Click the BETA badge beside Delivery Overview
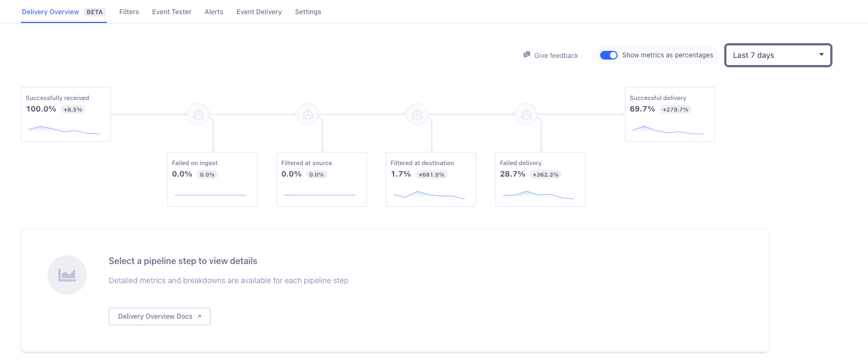The height and width of the screenshot is (363, 868). click(95, 12)
